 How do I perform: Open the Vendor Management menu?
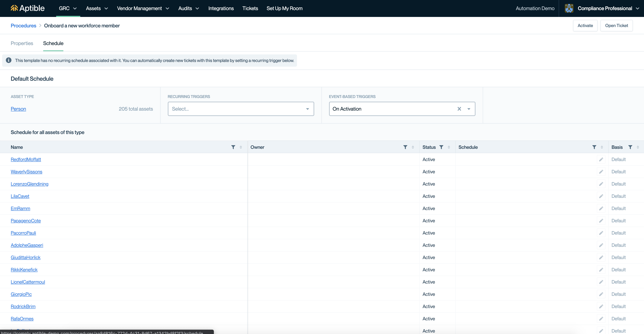143,8
